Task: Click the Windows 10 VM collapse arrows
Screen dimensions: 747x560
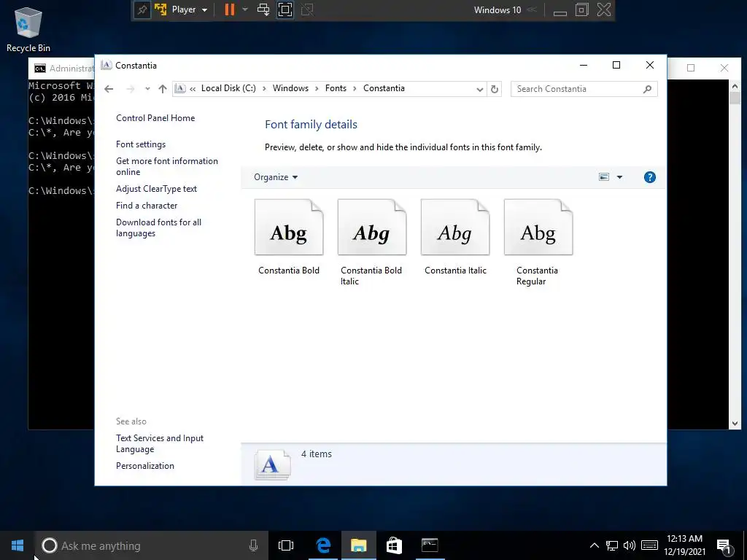Action: [x=532, y=9]
